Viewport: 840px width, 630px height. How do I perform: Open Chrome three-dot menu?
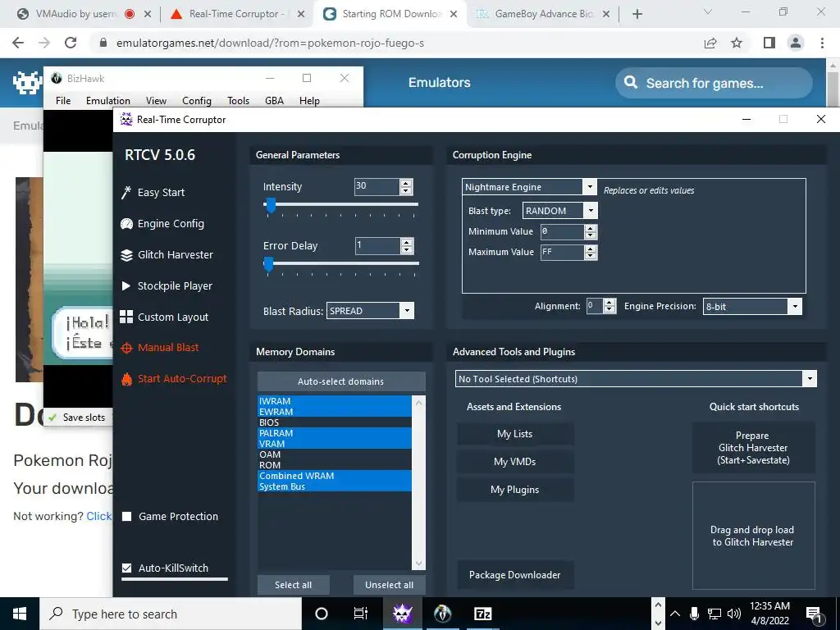click(822, 43)
